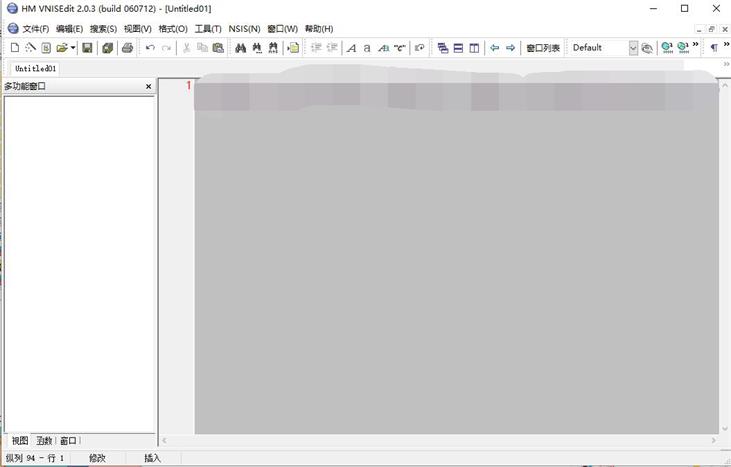Open the NSIS(N) menu
This screenshot has width=731, height=467.
tap(244, 29)
